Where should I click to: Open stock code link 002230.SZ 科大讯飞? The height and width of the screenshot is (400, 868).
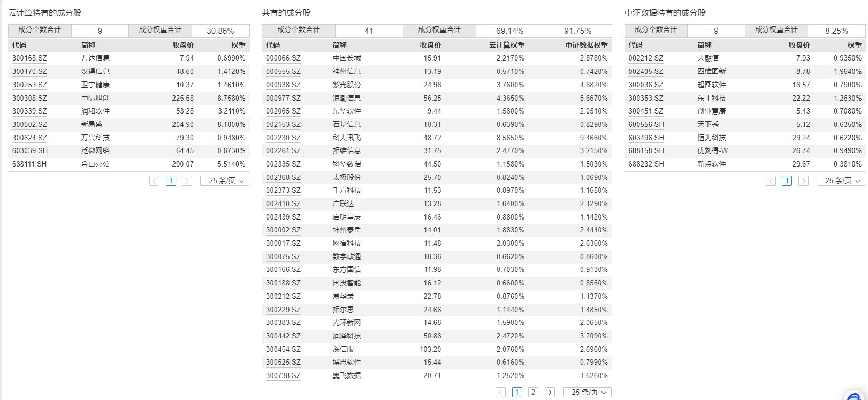283,138
